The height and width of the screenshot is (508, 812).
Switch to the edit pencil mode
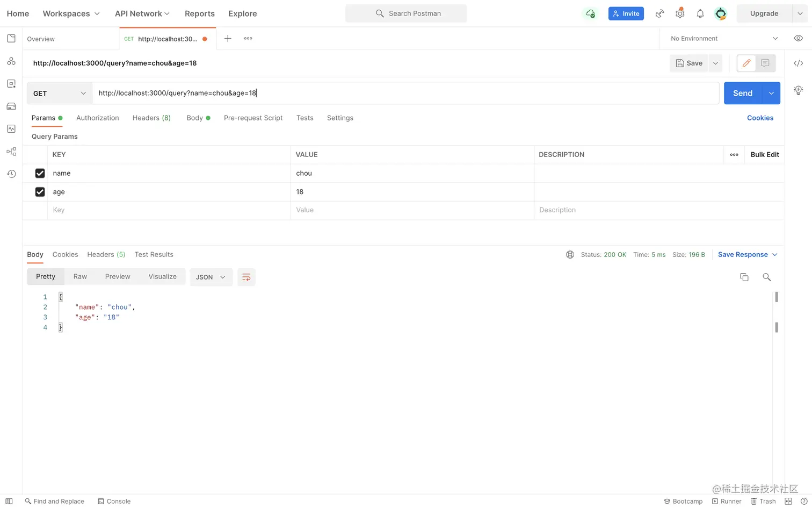746,63
